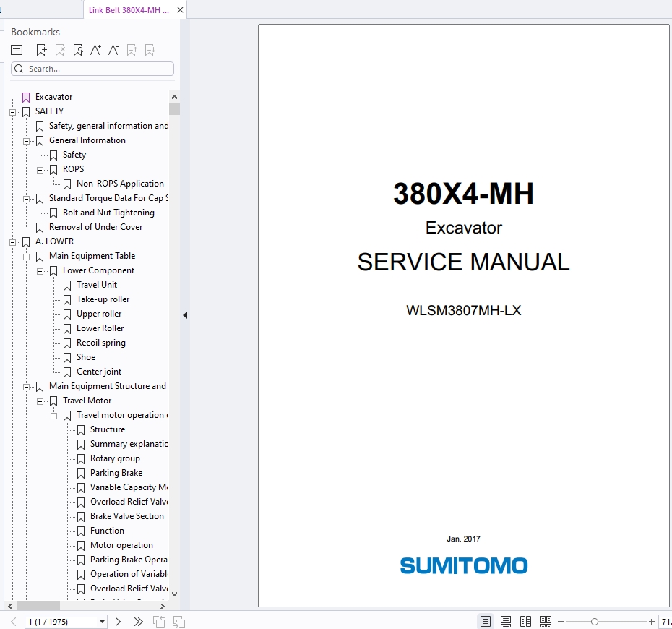The width and height of the screenshot is (672, 629).
Task: Click the previous view icon
Action: [x=159, y=622]
